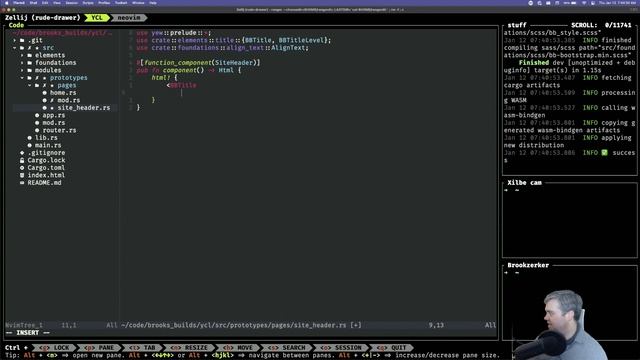Viewport: 640px width, 360px height.
Task: Collapse the prototypes folder arrow
Action: tap(22, 78)
